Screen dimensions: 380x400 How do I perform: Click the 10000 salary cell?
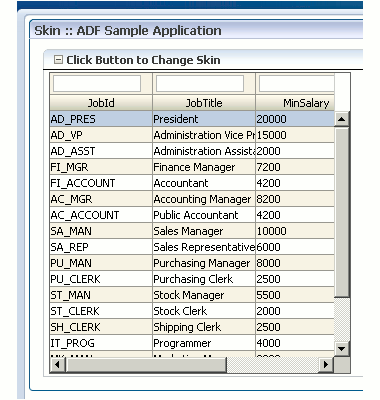pyautogui.click(x=295, y=231)
